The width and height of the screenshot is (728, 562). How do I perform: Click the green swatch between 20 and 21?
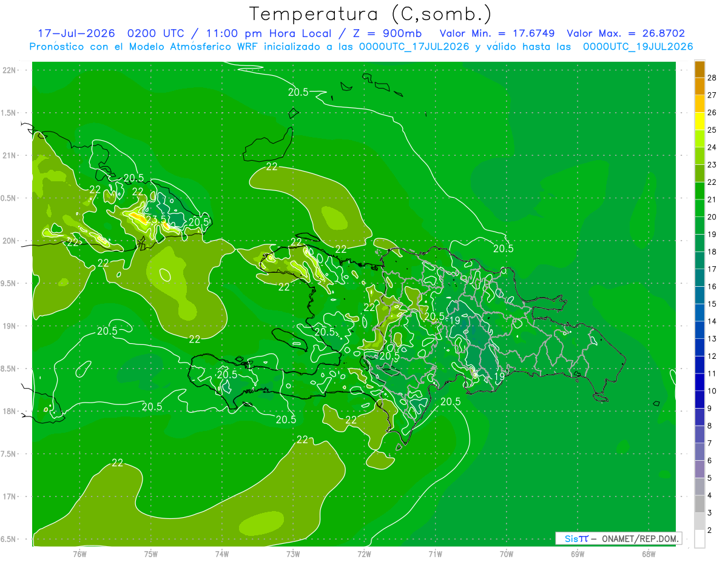coord(699,209)
